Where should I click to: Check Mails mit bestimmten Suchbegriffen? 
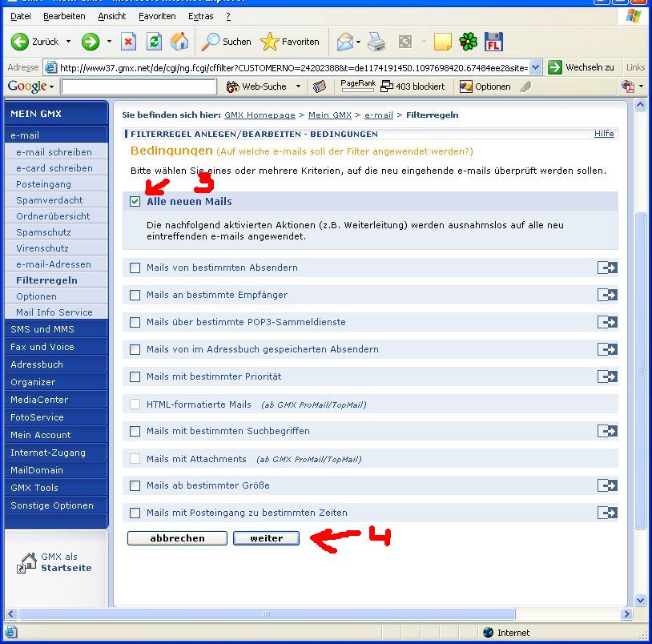[x=135, y=431]
